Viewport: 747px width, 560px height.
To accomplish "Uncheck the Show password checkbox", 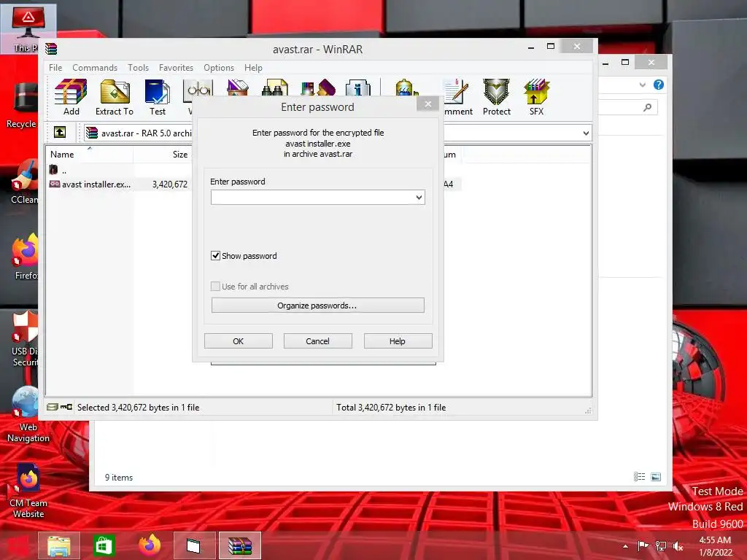I will 215,256.
